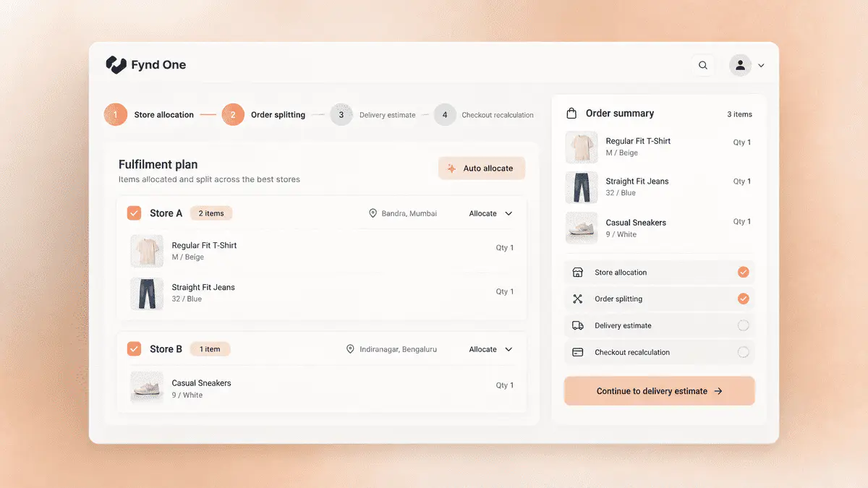Click 'Regular Fit T-Shirt' name in Store A
The image size is (868, 488).
204,245
